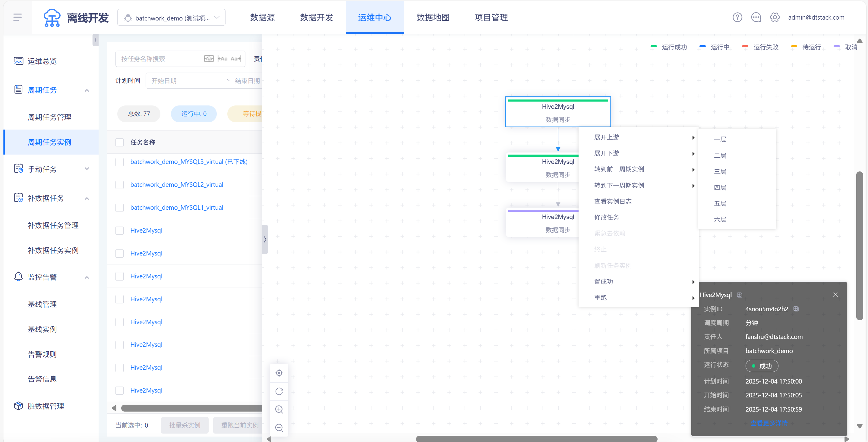Screen dimensions: 868x442
Task: Open the settings gear icon
Action: 774,17
